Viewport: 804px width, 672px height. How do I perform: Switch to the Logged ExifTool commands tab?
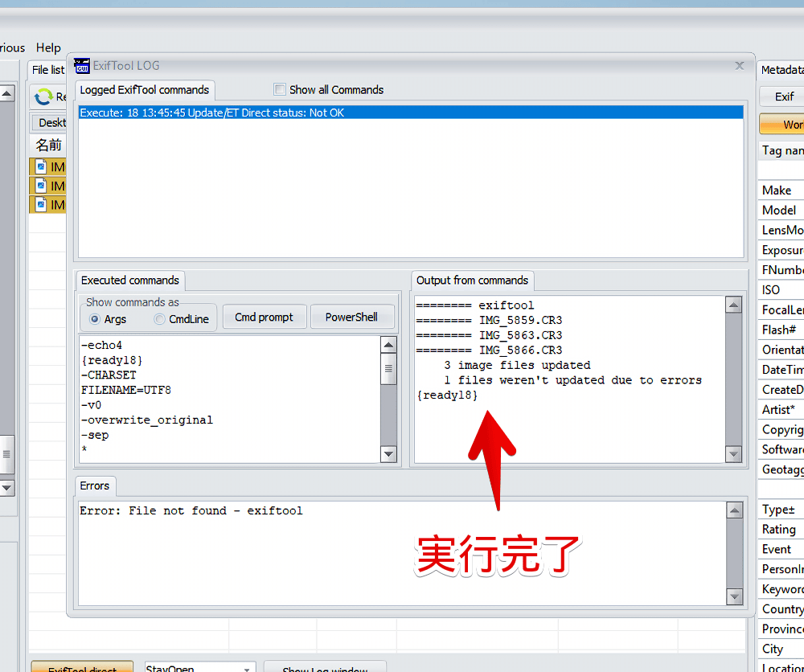click(x=145, y=90)
